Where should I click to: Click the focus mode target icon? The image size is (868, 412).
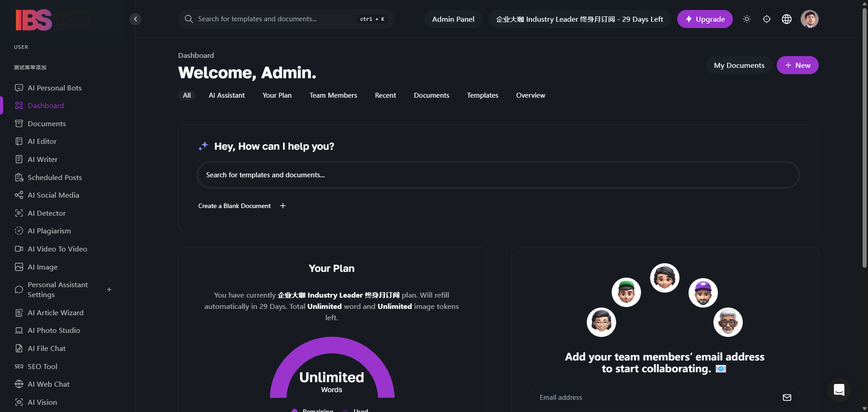coord(767,19)
